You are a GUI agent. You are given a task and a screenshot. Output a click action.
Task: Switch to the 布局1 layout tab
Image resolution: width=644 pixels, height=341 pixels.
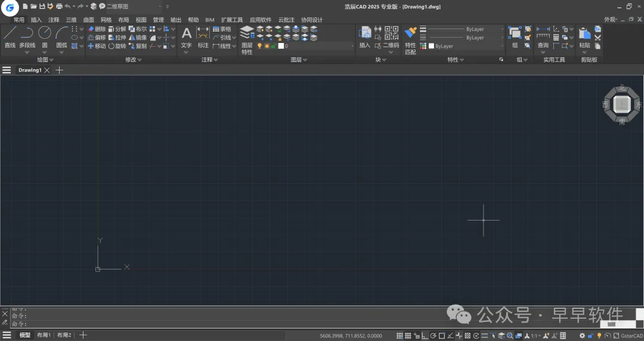click(x=44, y=335)
